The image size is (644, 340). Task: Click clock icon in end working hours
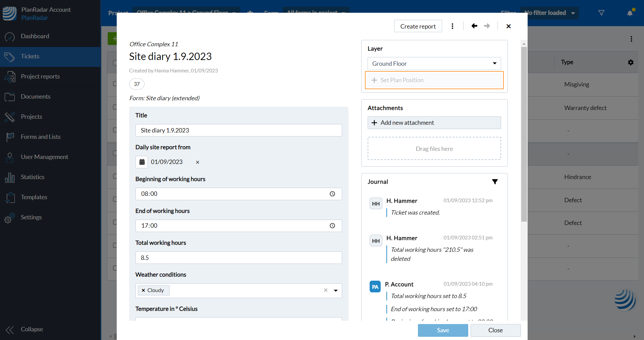(x=332, y=226)
